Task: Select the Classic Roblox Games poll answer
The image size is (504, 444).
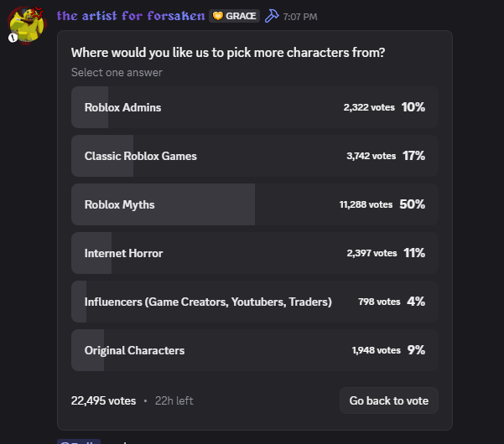Action: click(254, 156)
